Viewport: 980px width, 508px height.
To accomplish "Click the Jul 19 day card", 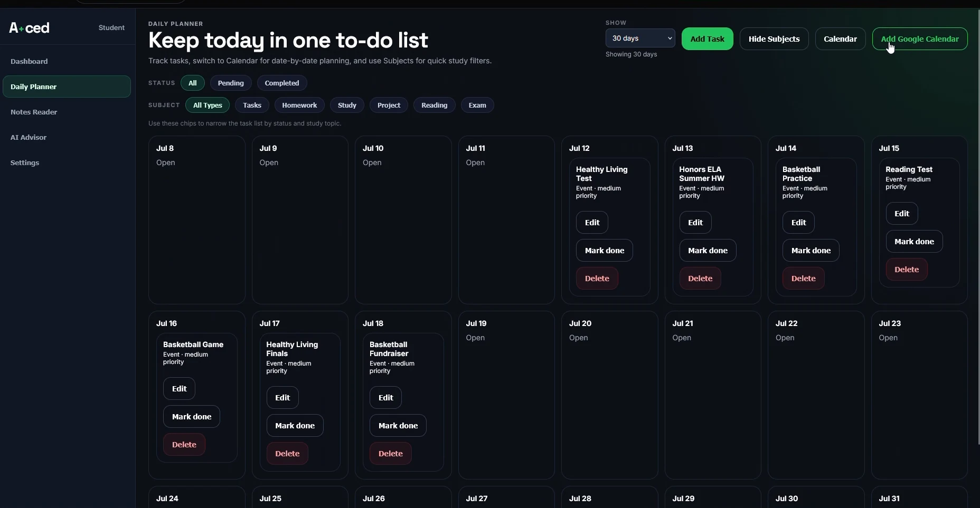I will click(x=506, y=395).
